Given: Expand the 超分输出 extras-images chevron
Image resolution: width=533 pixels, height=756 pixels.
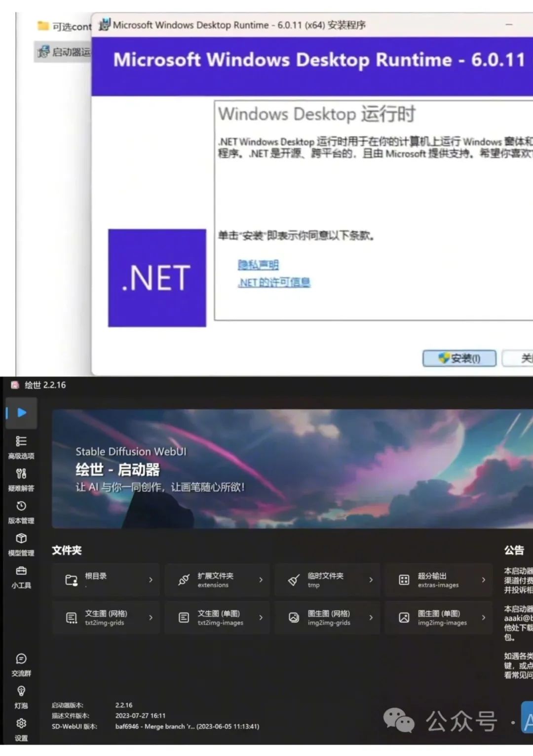Looking at the screenshot, I should pyautogui.click(x=483, y=580).
